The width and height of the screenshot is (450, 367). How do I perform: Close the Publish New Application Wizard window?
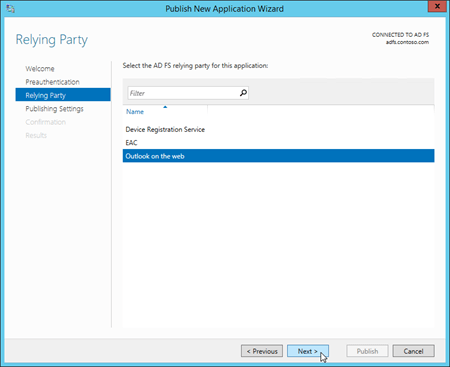437,6
